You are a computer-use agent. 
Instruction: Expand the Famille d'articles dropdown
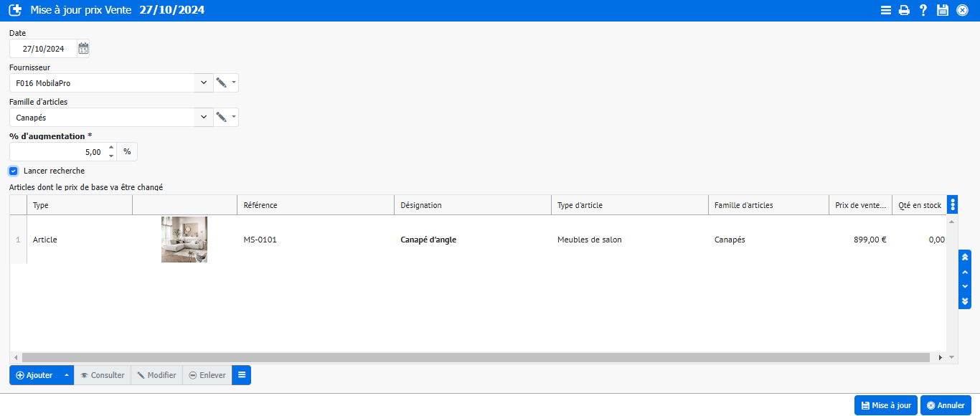point(204,118)
